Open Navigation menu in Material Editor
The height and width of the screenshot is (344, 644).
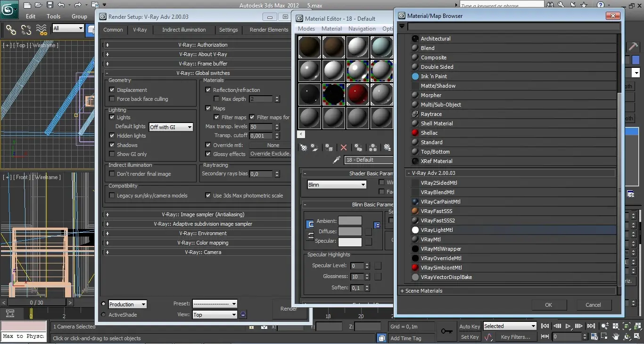click(x=362, y=29)
